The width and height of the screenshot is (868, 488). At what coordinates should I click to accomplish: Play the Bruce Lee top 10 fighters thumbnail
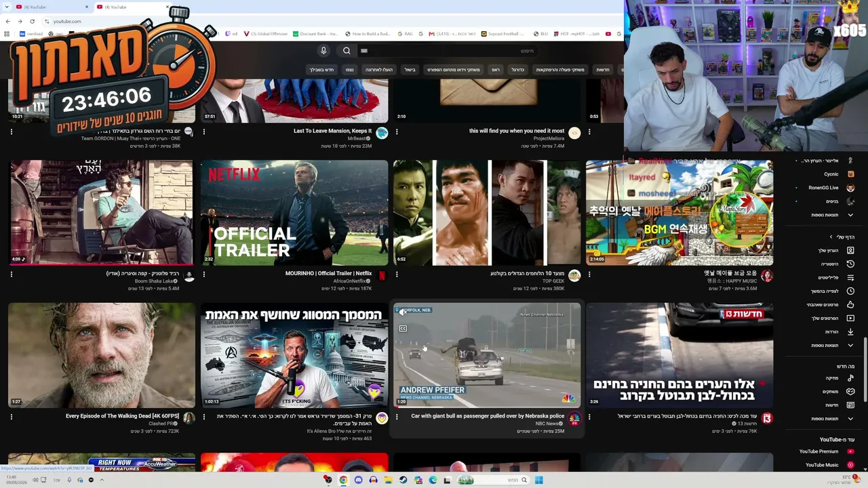pyautogui.click(x=487, y=213)
